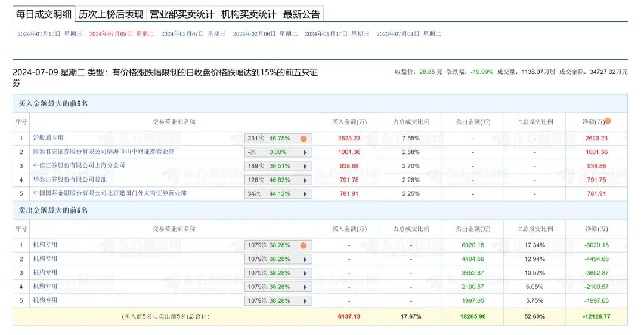Click percentage 17.34% cell
This screenshot has width=644, height=335.
coord(535,245)
